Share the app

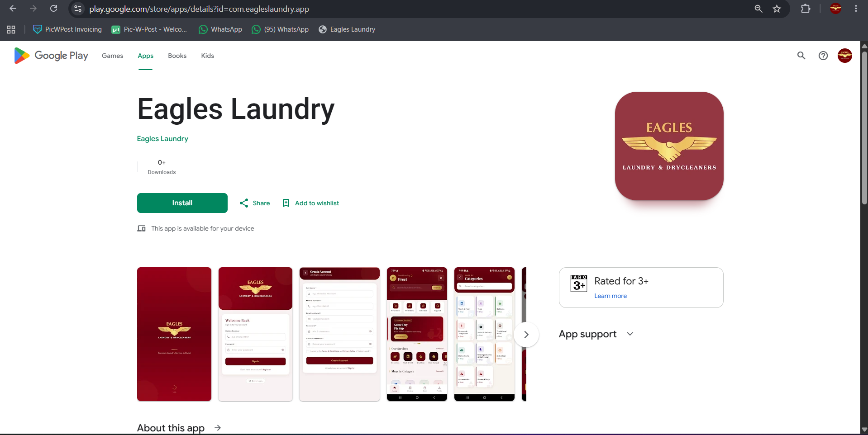point(255,203)
